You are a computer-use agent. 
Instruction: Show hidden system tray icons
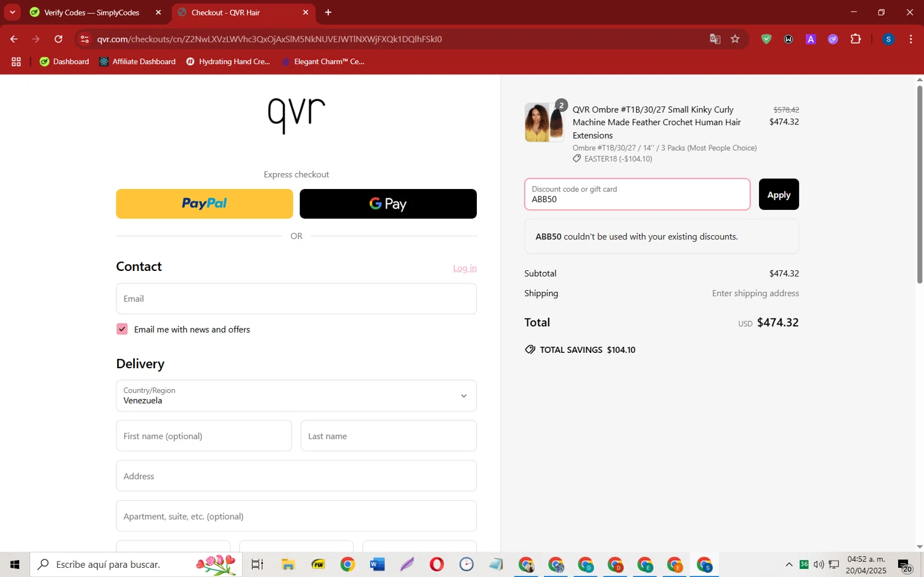pos(789,565)
